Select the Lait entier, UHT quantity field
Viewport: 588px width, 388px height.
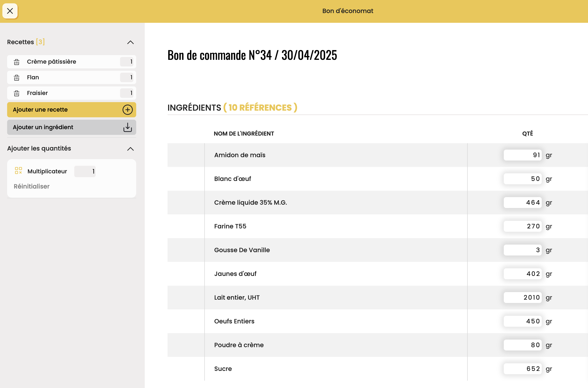(523, 298)
